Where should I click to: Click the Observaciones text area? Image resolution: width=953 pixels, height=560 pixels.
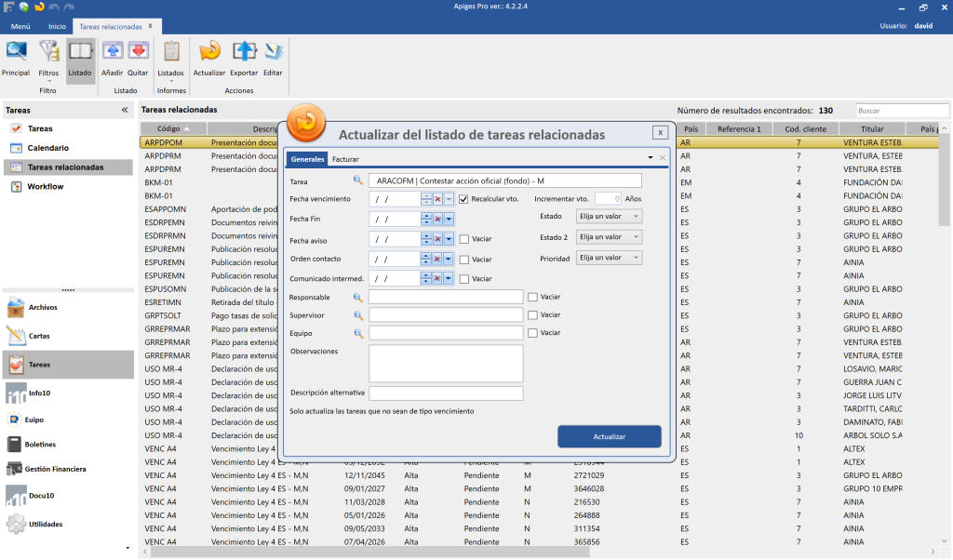446,364
